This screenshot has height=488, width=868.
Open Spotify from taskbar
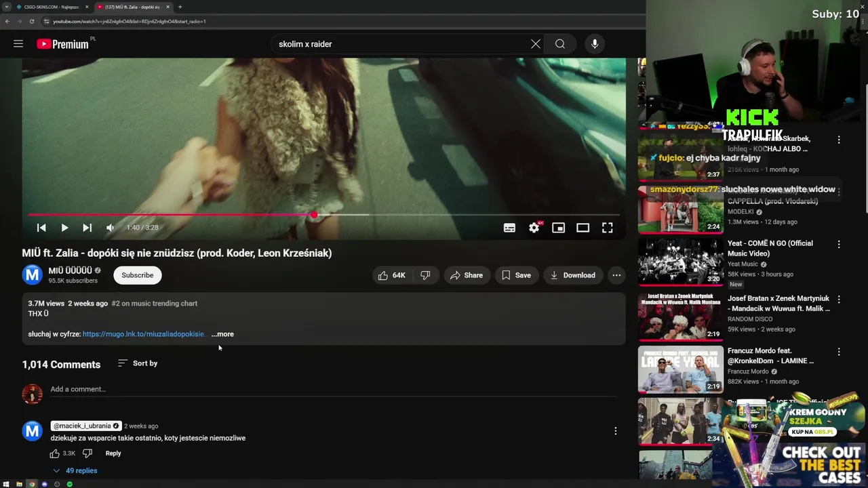pyautogui.click(x=69, y=484)
